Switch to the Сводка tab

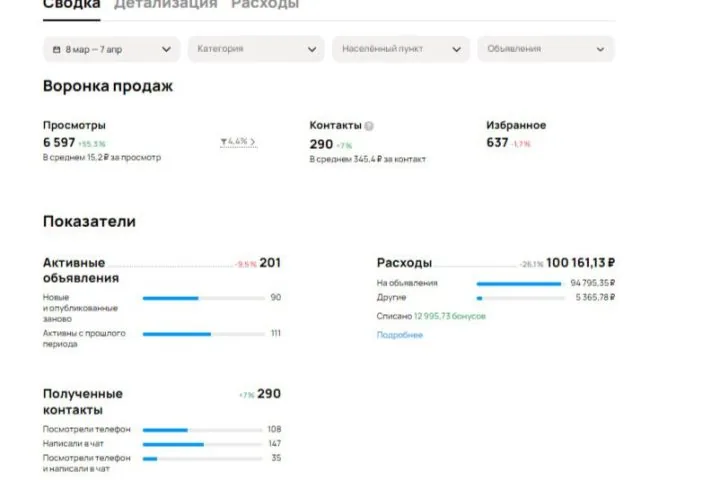pyautogui.click(x=72, y=5)
